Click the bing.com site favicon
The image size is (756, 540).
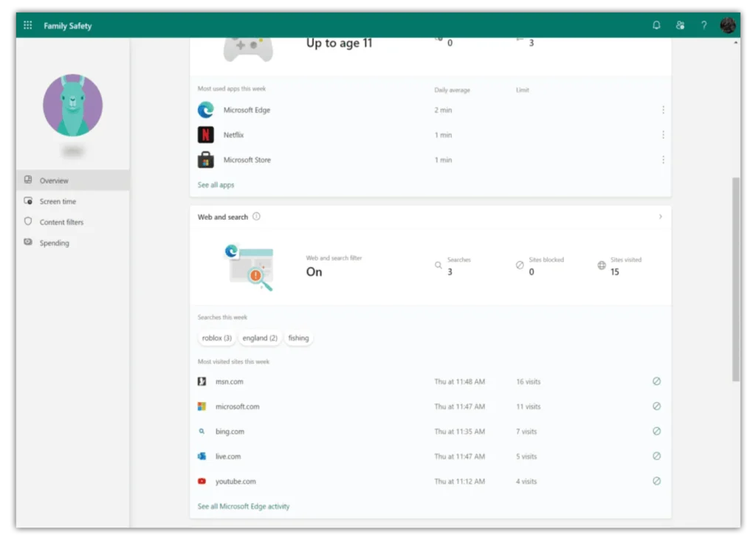202,432
